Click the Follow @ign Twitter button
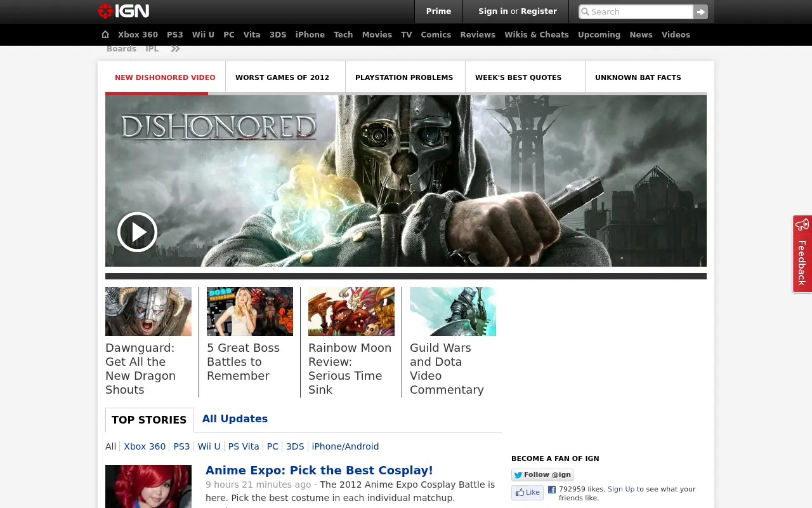Viewport: 812px width, 508px height. coord(542,475)
